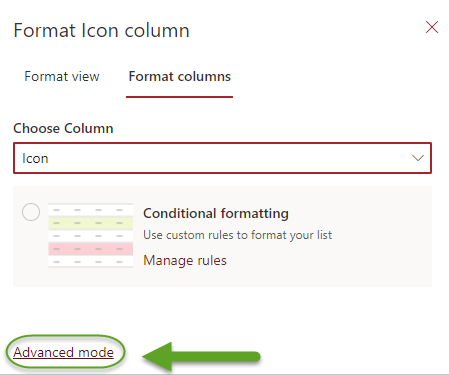Select the Format columns tab
The height and width of the screenshot is (375, 449).
[x=179, y=76]
